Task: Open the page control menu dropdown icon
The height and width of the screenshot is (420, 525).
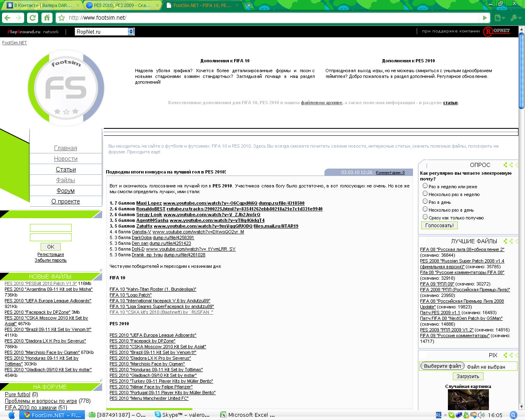Action: tap(499, 18)
